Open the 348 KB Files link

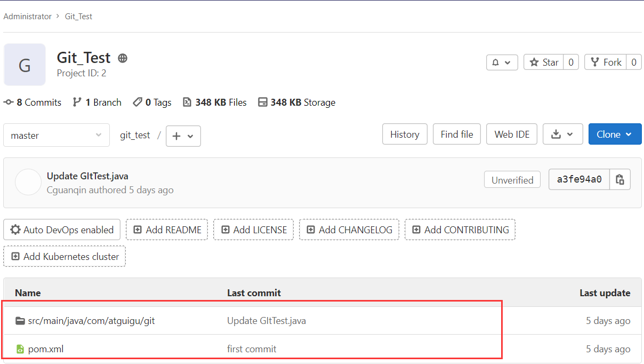[215, 102]
